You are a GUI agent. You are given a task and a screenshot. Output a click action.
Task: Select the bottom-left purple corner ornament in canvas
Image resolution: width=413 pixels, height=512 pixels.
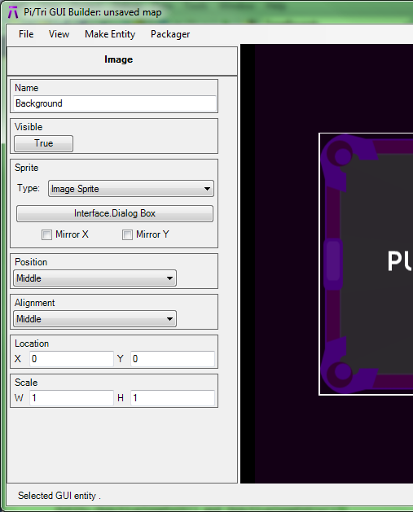click(343, 367)
